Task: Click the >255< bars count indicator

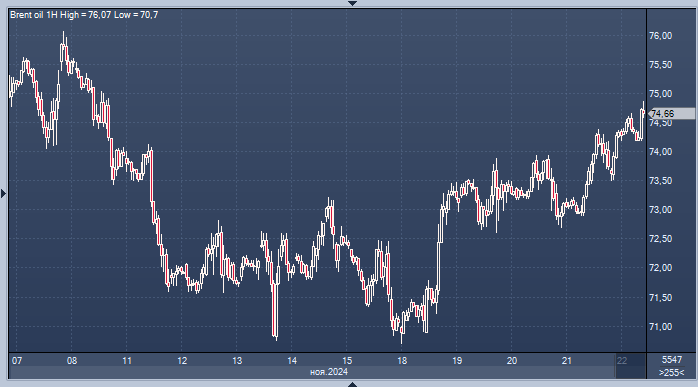Action: pos(671,372)
